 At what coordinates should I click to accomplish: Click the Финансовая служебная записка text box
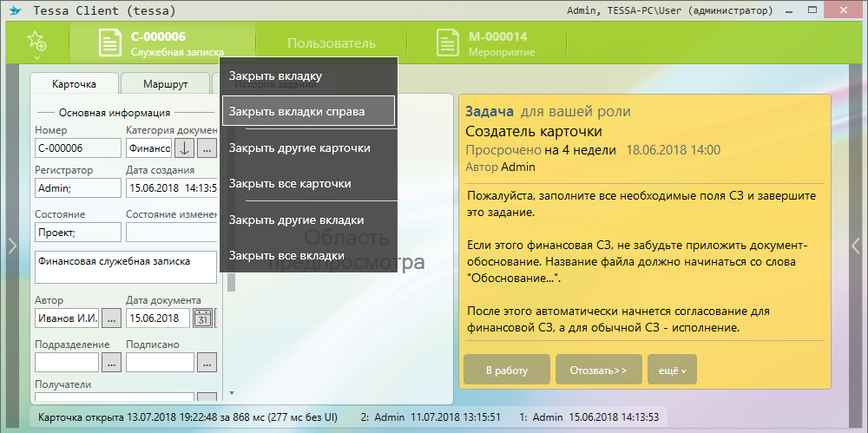[x=126, y=267]
